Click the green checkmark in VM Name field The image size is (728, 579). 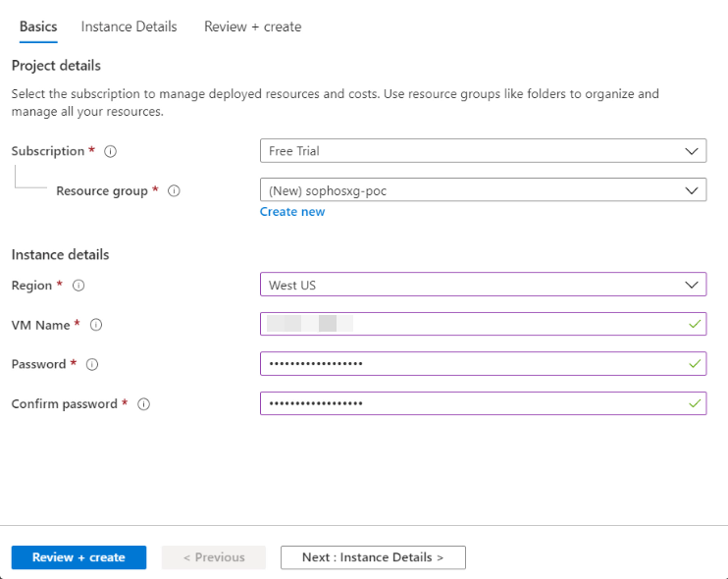click(695, 324)
